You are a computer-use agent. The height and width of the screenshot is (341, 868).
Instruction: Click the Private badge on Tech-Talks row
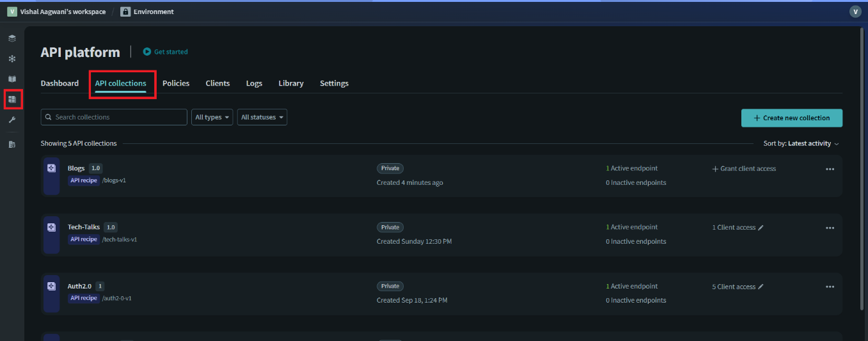click(390, 227)
